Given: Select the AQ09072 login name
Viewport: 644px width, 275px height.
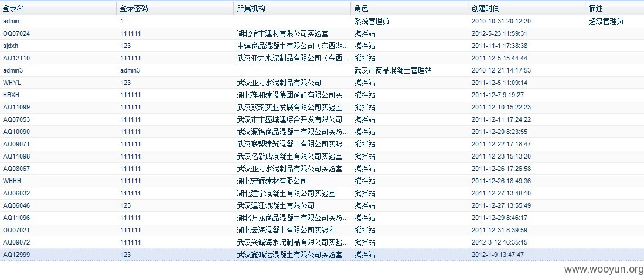Looking at the screenshot, I should (x=16, y=243).
